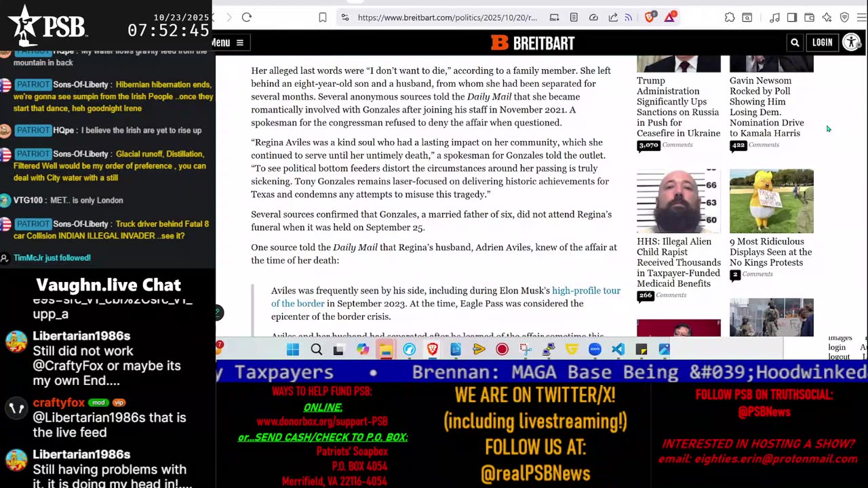The width and height of the screenshot is (868, 488).
Task: Open the Breitbart site search
Action: pos(795,43)
